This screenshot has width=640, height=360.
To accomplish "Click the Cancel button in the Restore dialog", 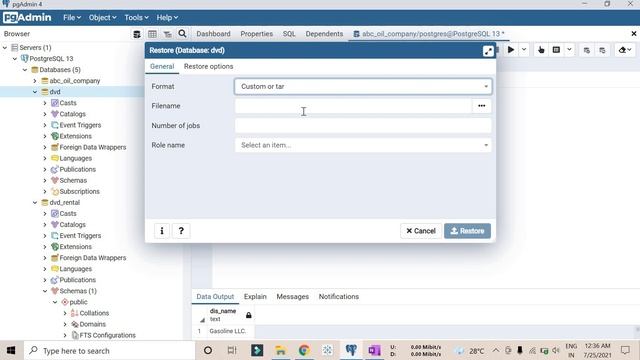I will pos(420,231).
